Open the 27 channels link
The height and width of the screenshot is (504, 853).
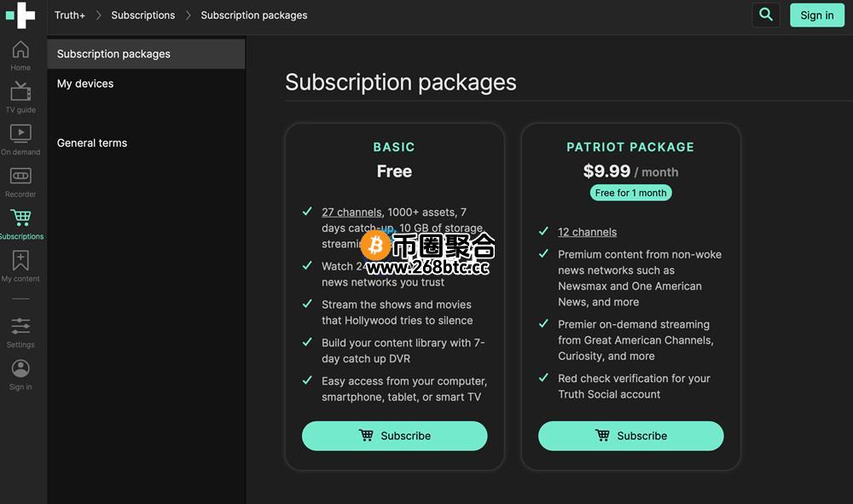coord(351,212)
